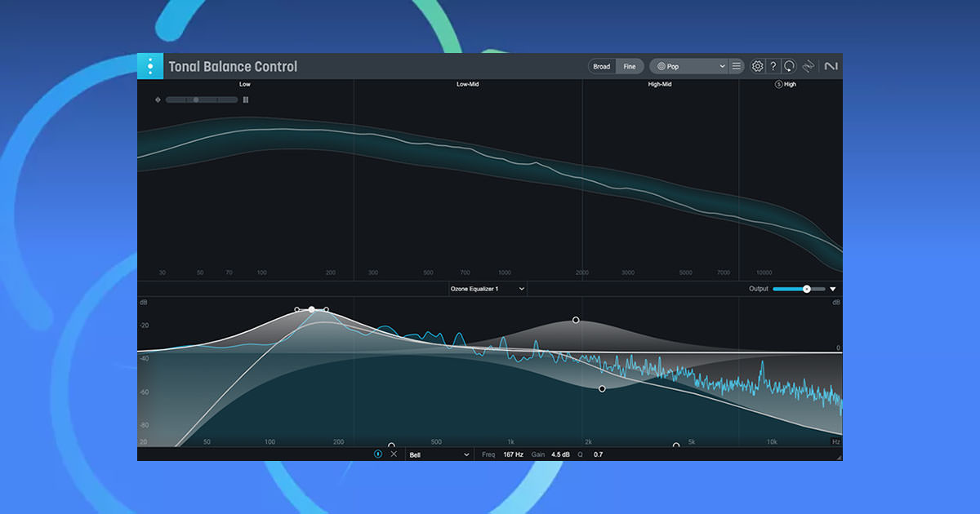Click the circular reset arrow icon
The height and width of the screenshot is (514, 980).
pos(789,66)
